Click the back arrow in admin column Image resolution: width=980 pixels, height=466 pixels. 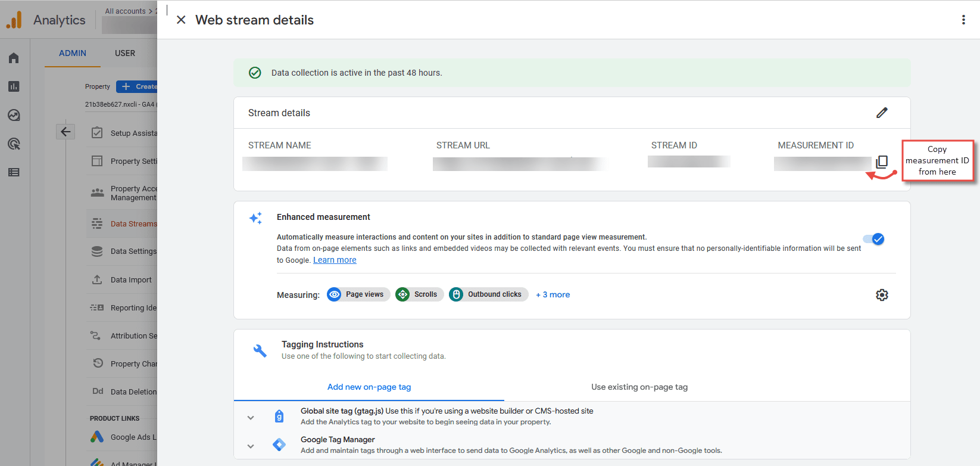(65, 132)
